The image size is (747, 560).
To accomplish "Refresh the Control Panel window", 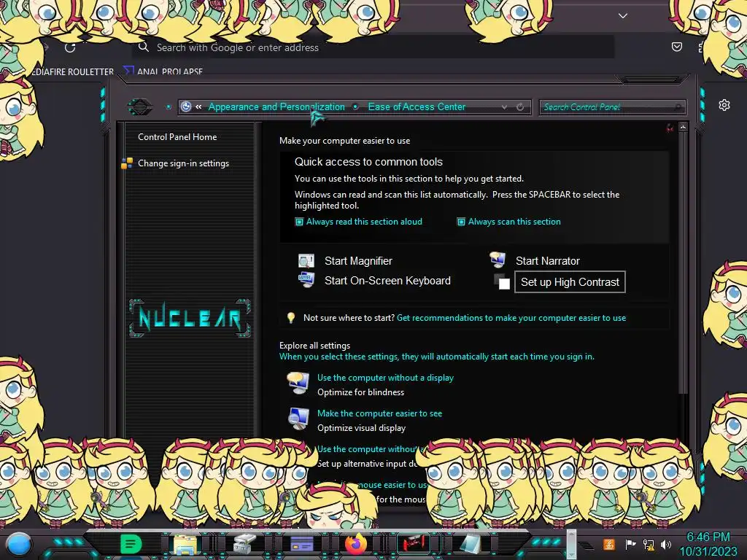I will click(519, 107).
